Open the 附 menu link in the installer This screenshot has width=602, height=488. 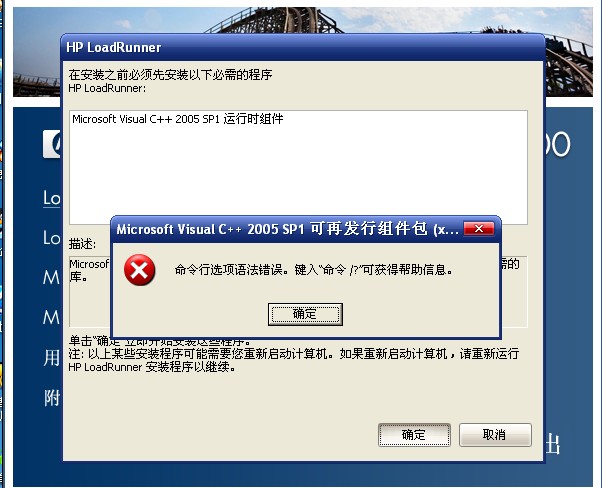click(52, 398)
